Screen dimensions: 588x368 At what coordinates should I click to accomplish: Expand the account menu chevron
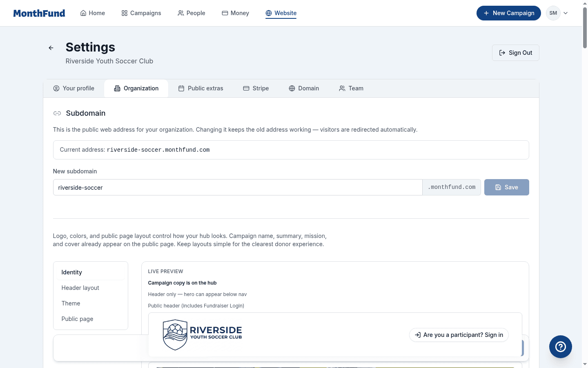[x=566, y=13]
